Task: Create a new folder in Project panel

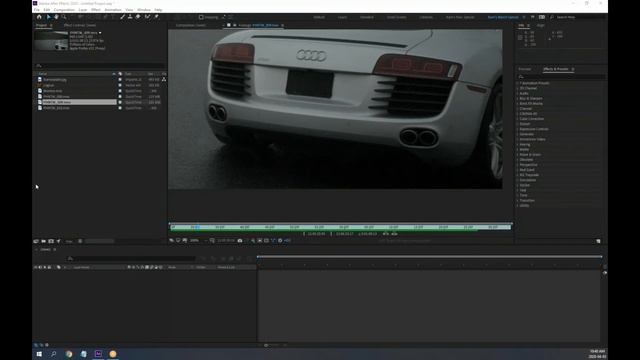Action: 44,241
